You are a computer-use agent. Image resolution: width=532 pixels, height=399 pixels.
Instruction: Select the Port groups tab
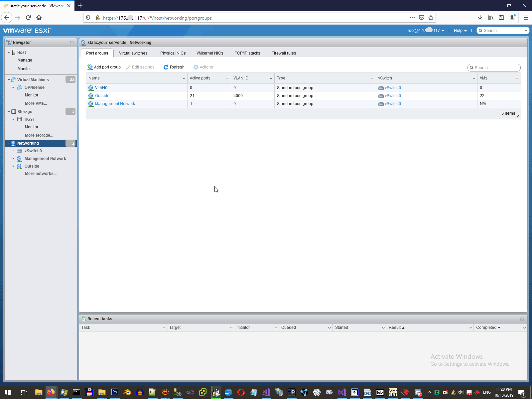tap(97, 53)
